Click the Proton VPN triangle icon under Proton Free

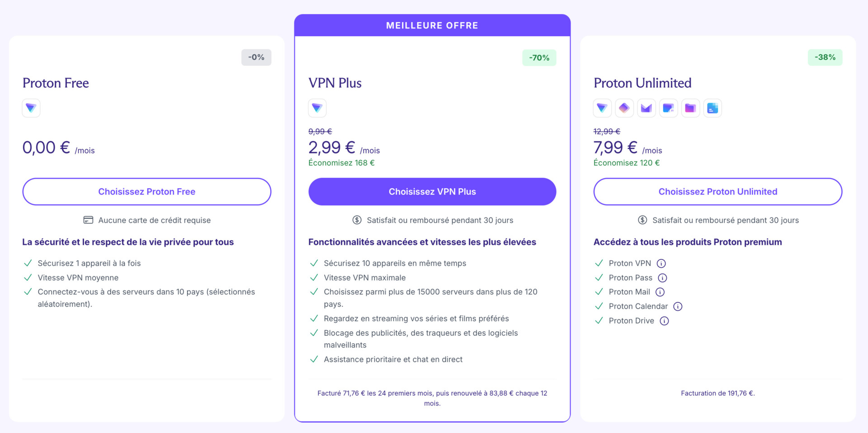pos(31,108)
